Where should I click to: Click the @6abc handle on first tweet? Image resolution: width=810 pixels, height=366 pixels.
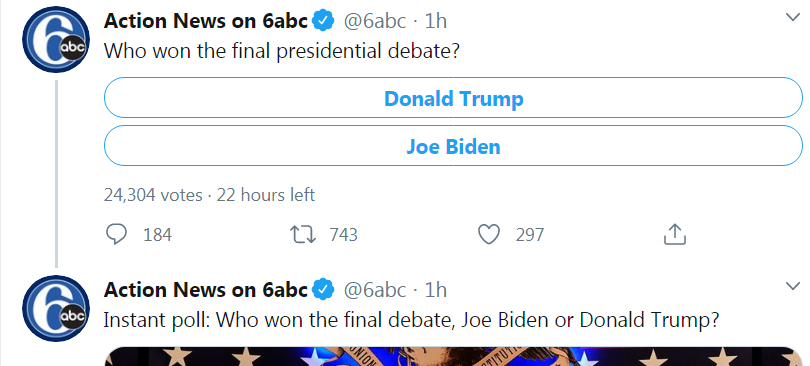pos(375,21)
